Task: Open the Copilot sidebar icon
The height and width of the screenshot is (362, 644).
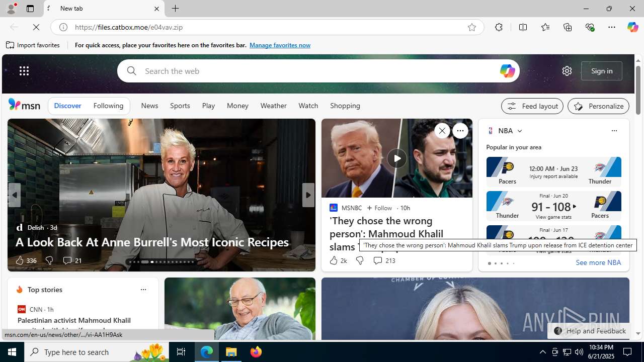Action: [632, 27]
